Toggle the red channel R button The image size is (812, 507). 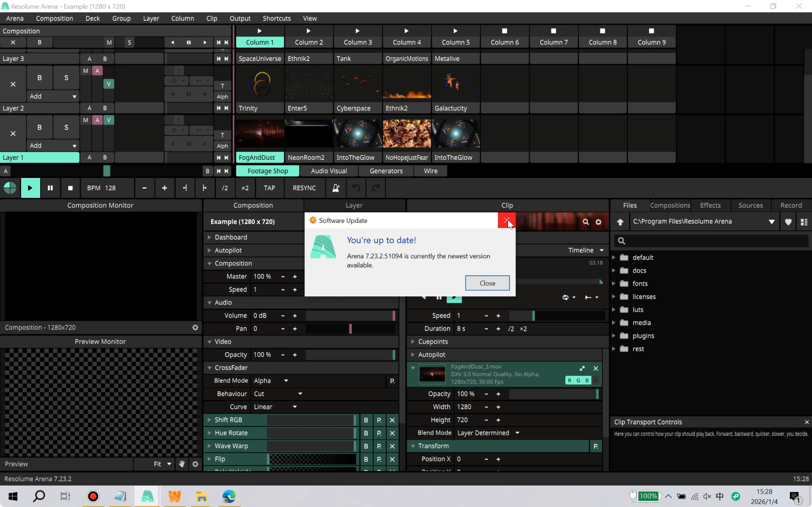click(569, 380)
